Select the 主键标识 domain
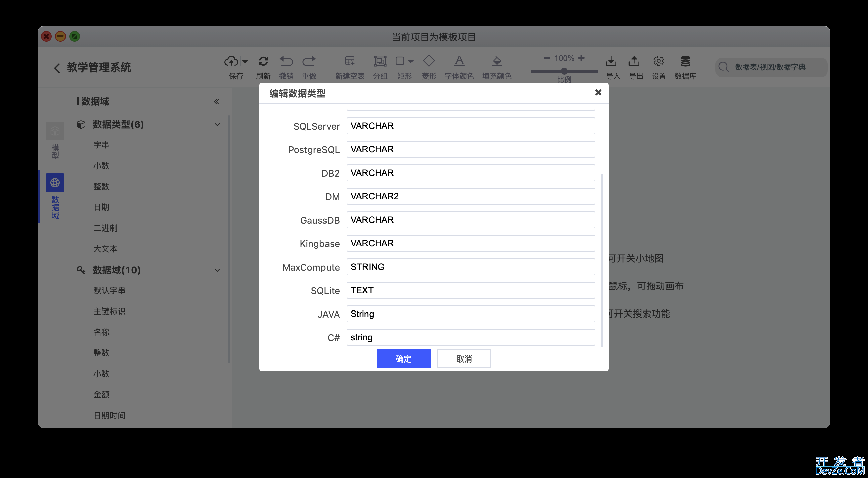 click(109, 312)
